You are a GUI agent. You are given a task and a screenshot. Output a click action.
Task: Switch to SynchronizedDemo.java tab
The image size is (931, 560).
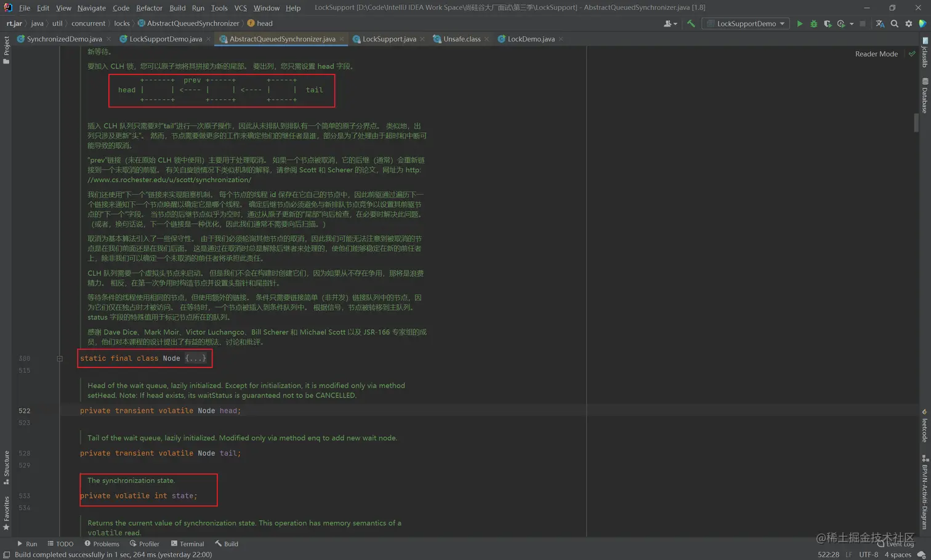pos(64,39)
